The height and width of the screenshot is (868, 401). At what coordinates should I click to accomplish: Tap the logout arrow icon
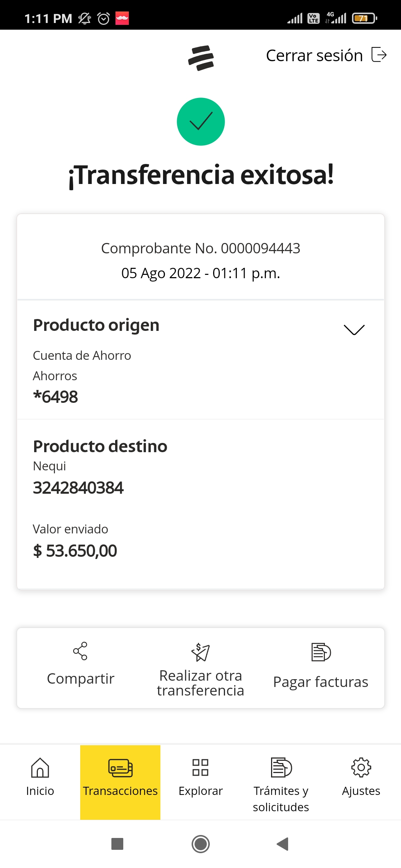pos(379,55)
